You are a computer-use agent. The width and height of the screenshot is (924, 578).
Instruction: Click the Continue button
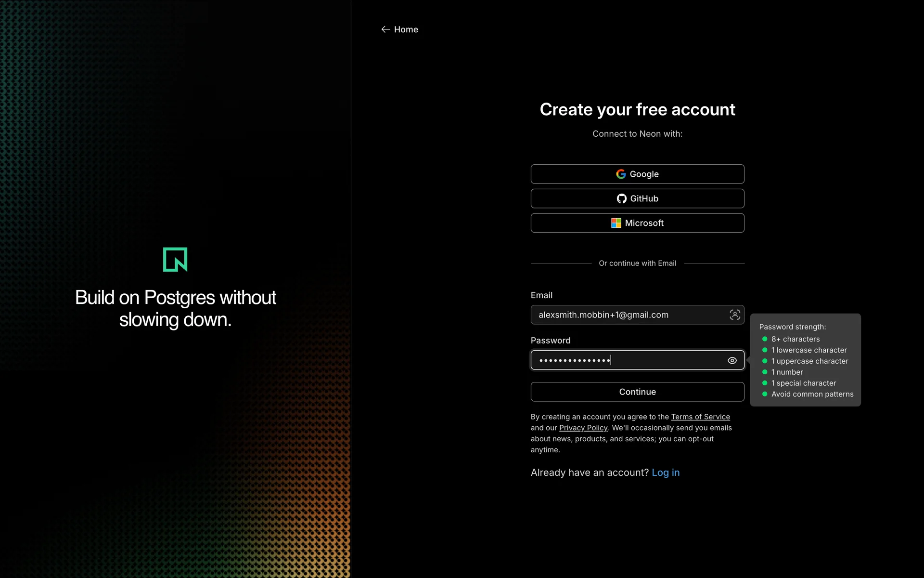tap(637, 392)
